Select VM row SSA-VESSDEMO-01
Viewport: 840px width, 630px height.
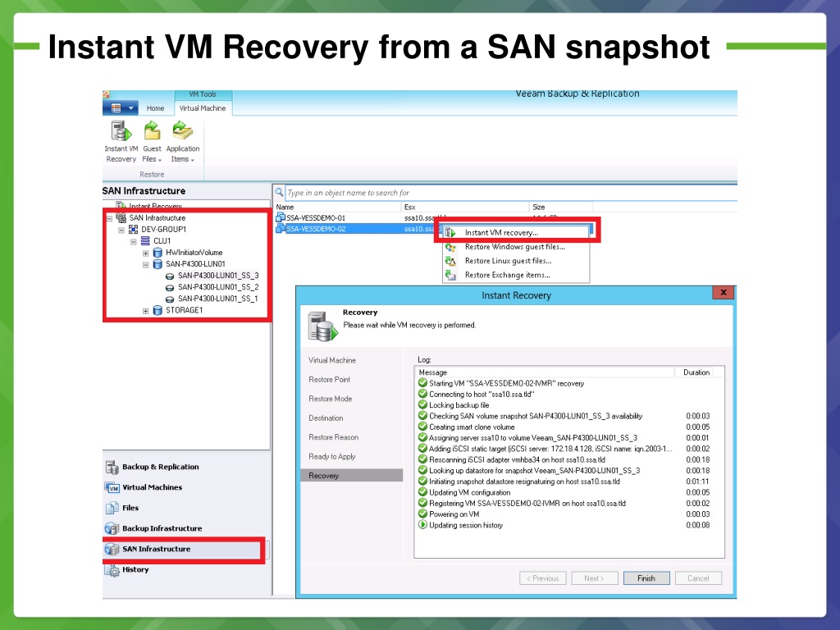click(x=316, y=218)
